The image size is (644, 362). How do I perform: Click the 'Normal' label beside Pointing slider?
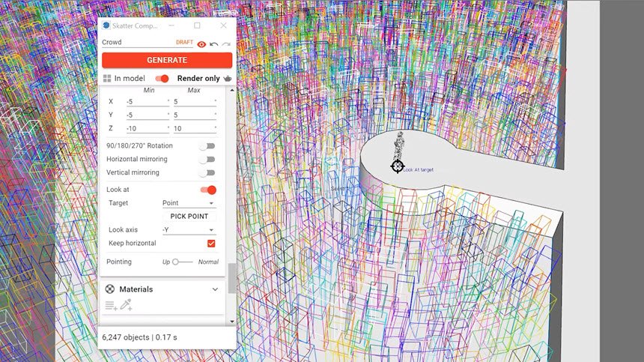(208, 262)
